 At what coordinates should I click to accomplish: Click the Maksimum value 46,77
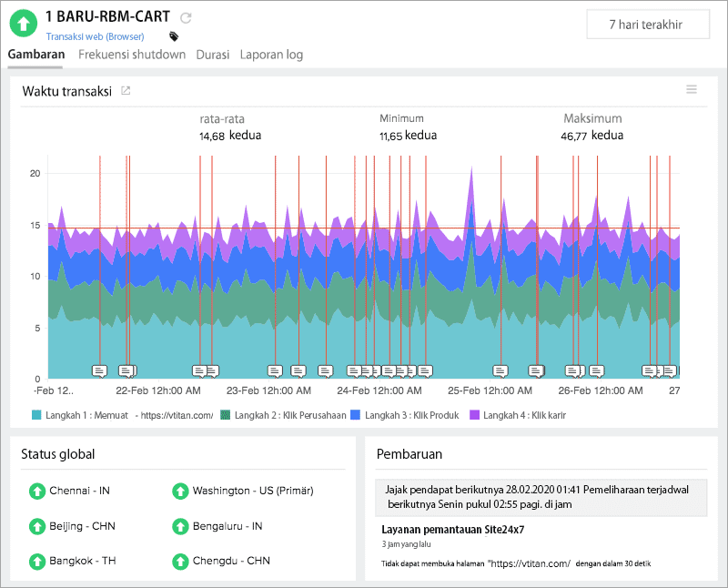coord(574,137)
